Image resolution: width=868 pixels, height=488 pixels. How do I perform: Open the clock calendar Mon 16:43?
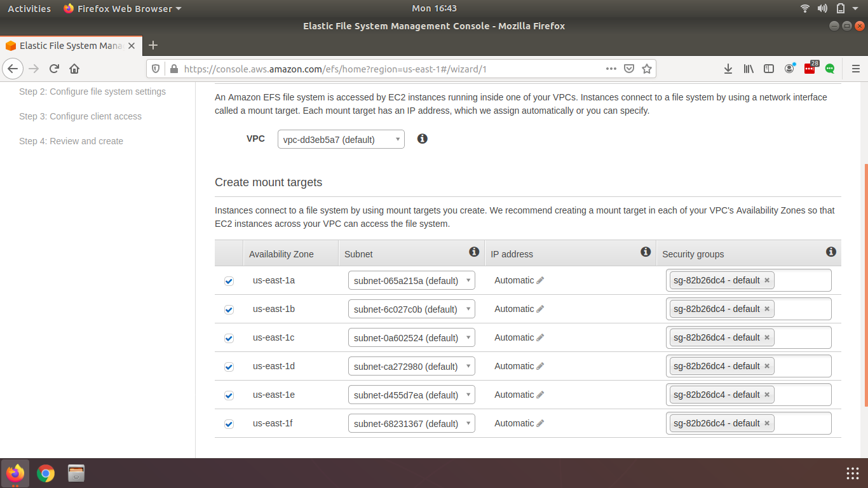[x=434, y=8]
